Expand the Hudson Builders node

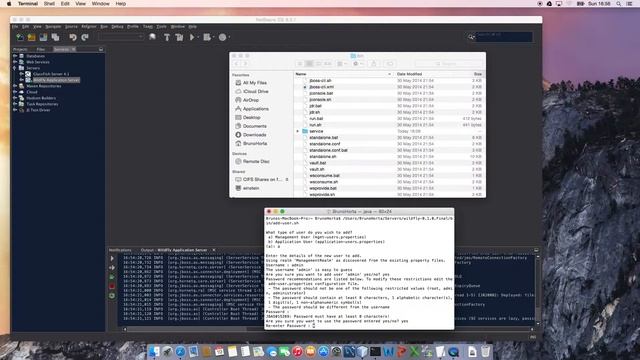[x=15, y=98]
